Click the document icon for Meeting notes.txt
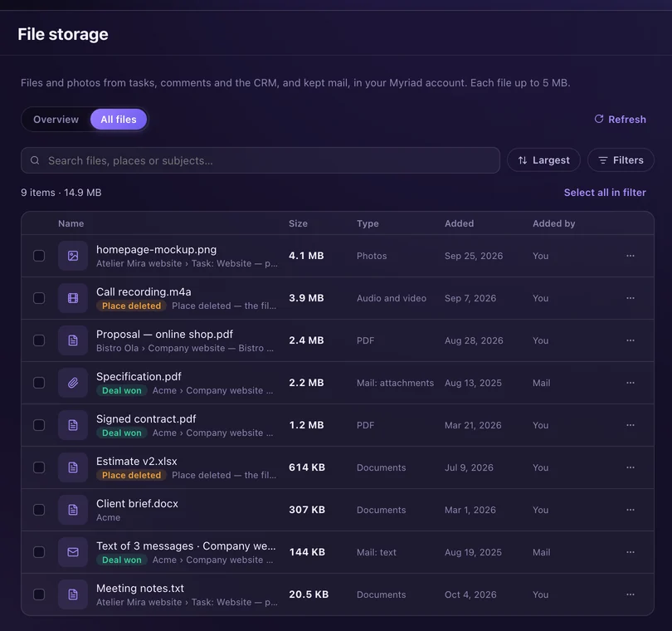The image size is (672, 631). tap(73, 594)
